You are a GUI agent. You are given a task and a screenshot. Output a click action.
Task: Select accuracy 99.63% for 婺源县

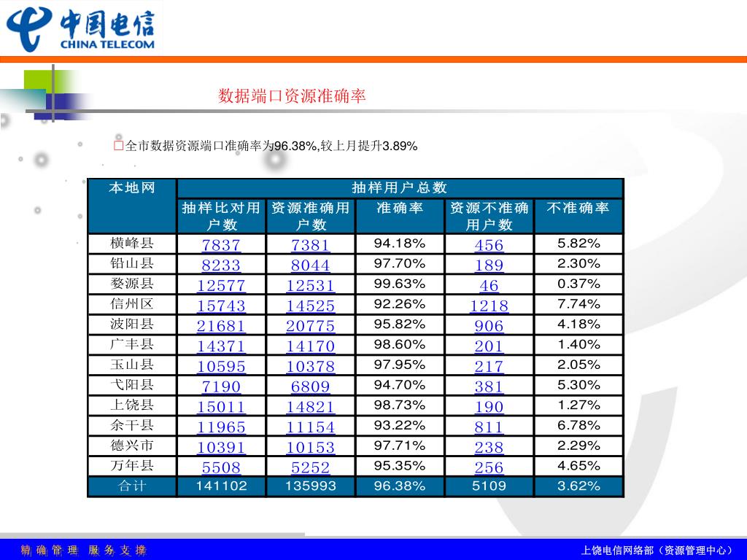tap(400, 284)
